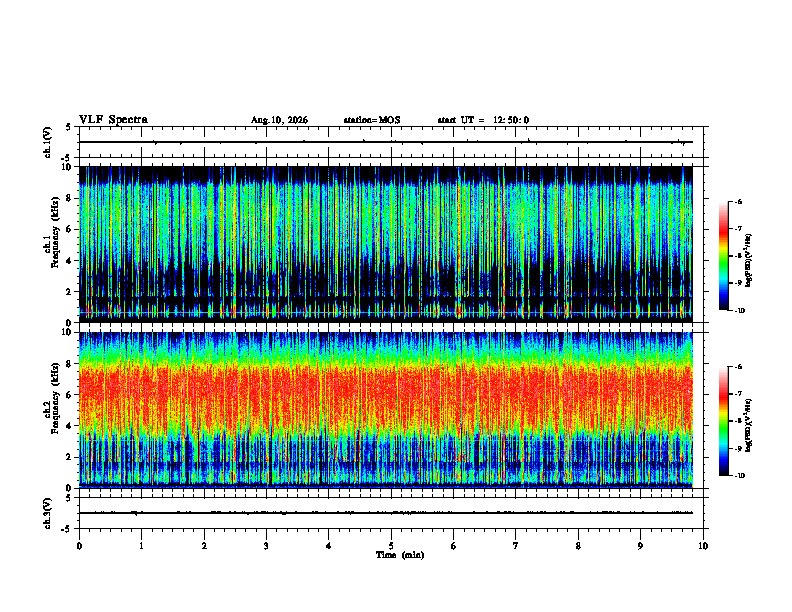Click the 9 minute tick label on time axis
Image resolution: width=792 pixels, height=612 pixels.
[640, 546]
